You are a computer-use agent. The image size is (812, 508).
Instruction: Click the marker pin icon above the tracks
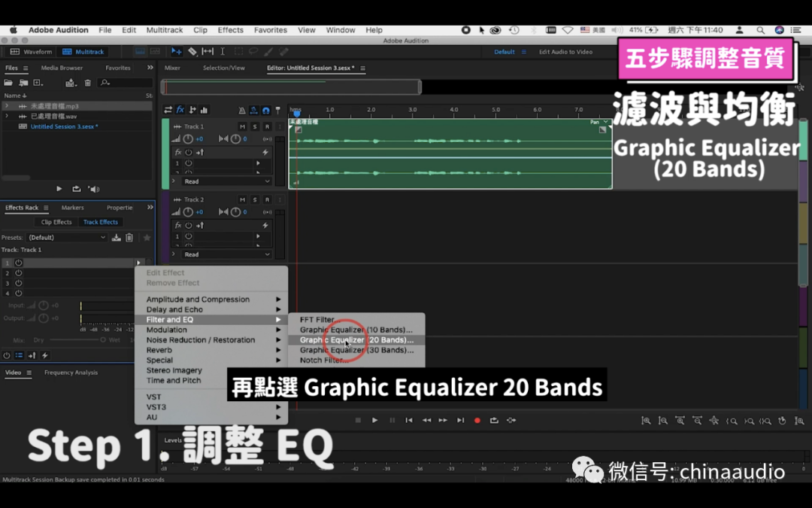point(278,110)
